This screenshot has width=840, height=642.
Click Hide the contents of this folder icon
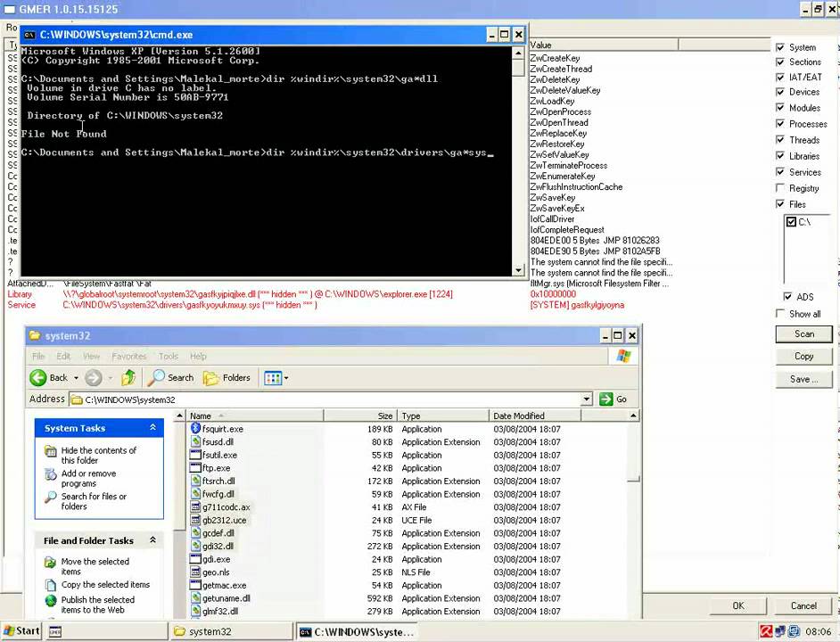coord(50,451)
